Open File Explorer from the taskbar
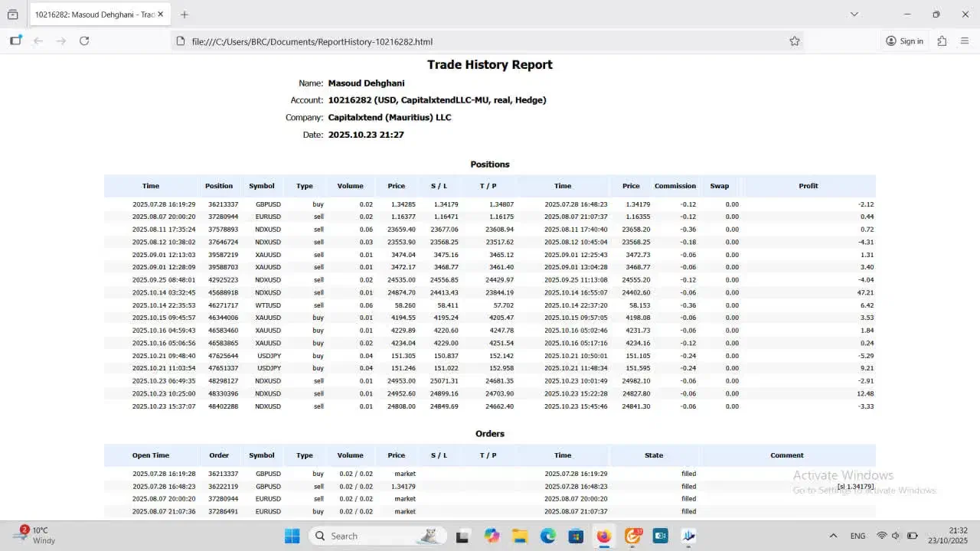 [x=520, y=536]
